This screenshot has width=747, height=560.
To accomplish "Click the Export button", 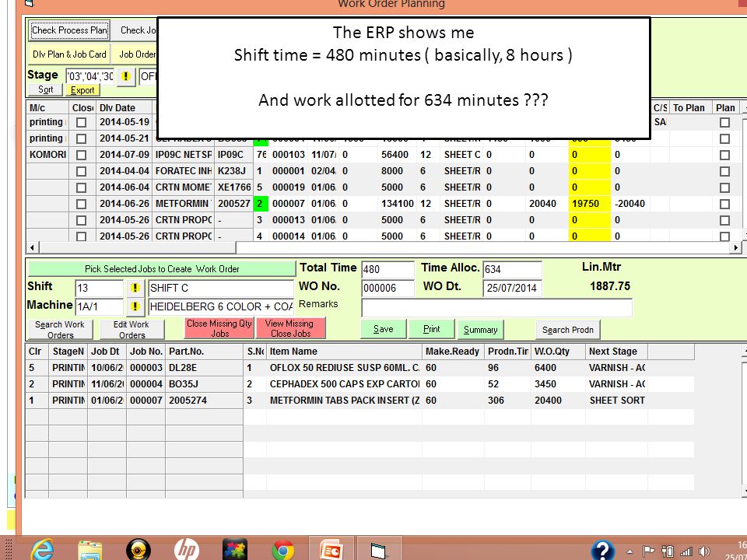I will [x=82, y=89].
